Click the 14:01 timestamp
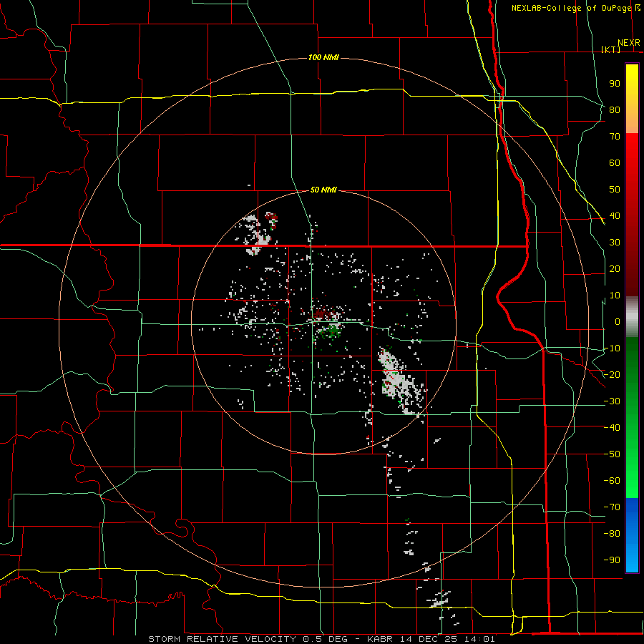The height and width of the screenshot is (644, 644). (481, 639)
